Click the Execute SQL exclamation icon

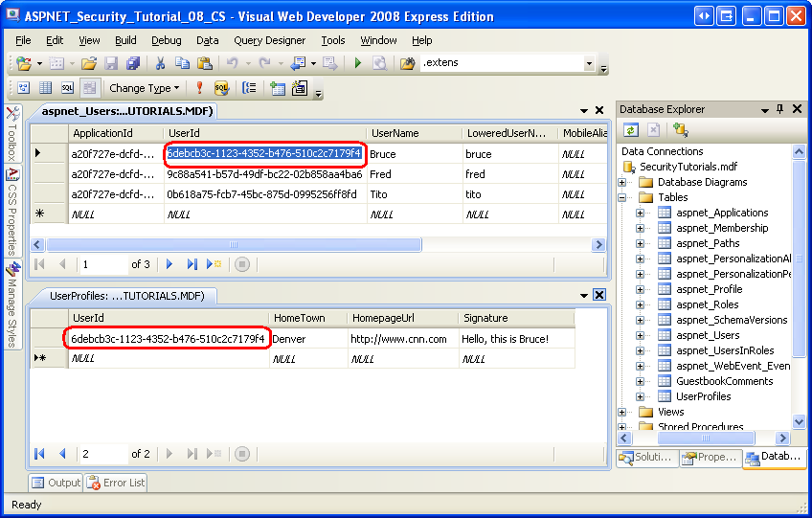pos(199,88)
